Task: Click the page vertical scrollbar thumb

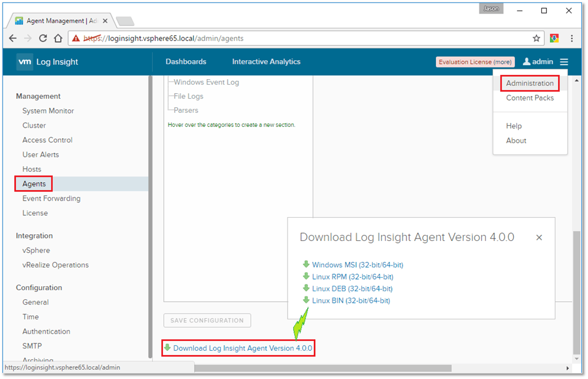Action: tap(577, 293)
